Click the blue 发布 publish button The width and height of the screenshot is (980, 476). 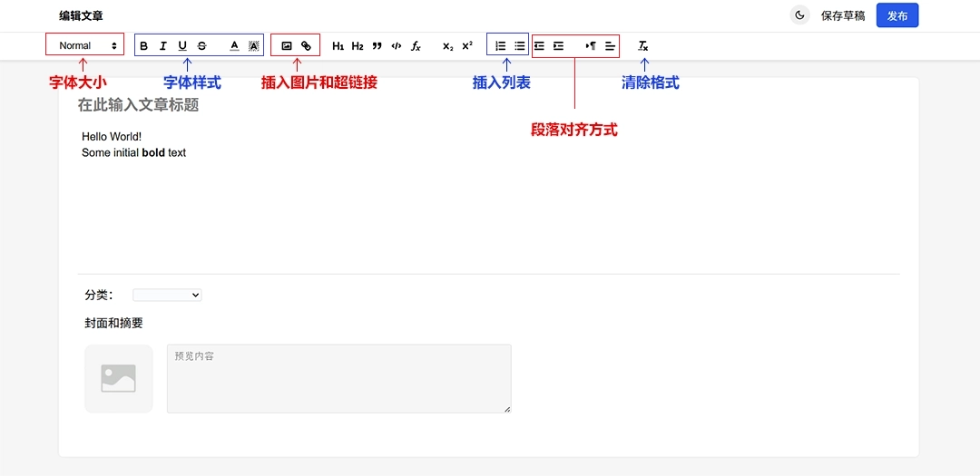click(x=897, y=15)
